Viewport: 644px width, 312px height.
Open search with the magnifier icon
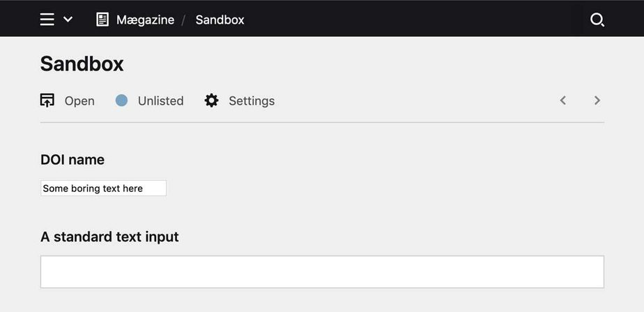[597, 20]
